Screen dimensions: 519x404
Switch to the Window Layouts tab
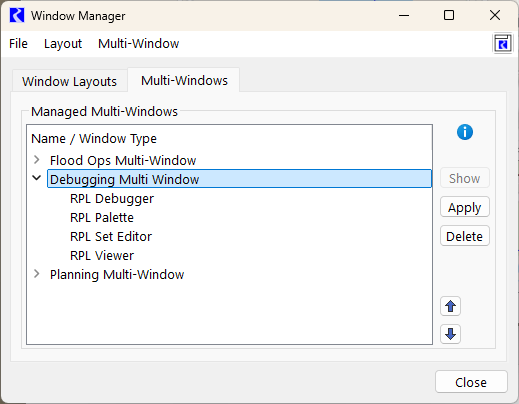(70, 81)
